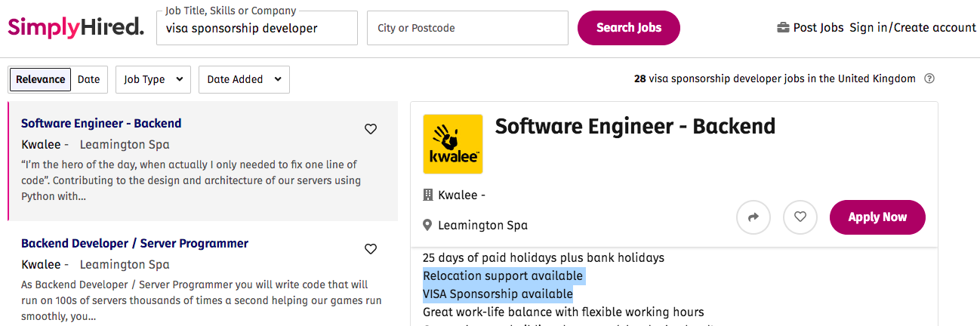This screenshot has height=326, width=980.
Task: Click the location pin icon
Action: click(427, 225)
